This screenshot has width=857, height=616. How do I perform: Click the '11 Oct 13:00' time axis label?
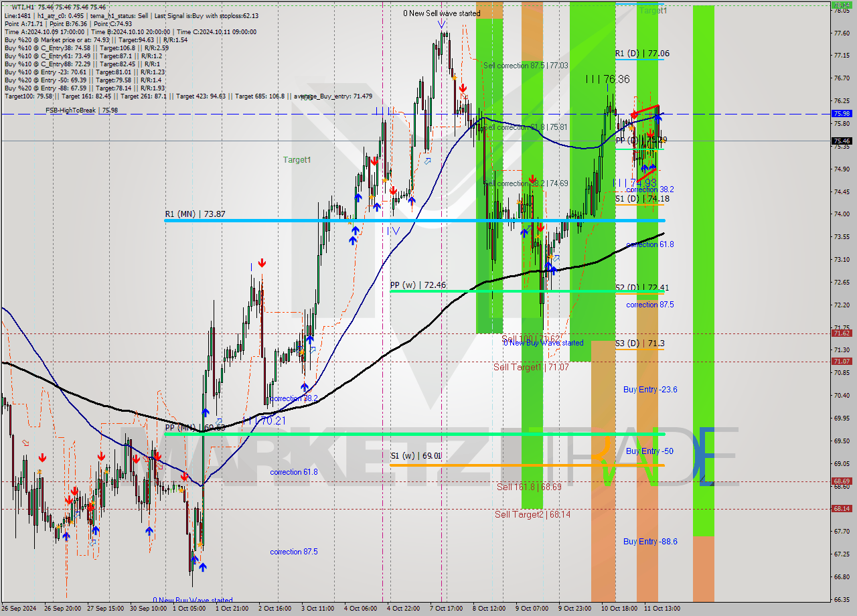click(662, 609)
